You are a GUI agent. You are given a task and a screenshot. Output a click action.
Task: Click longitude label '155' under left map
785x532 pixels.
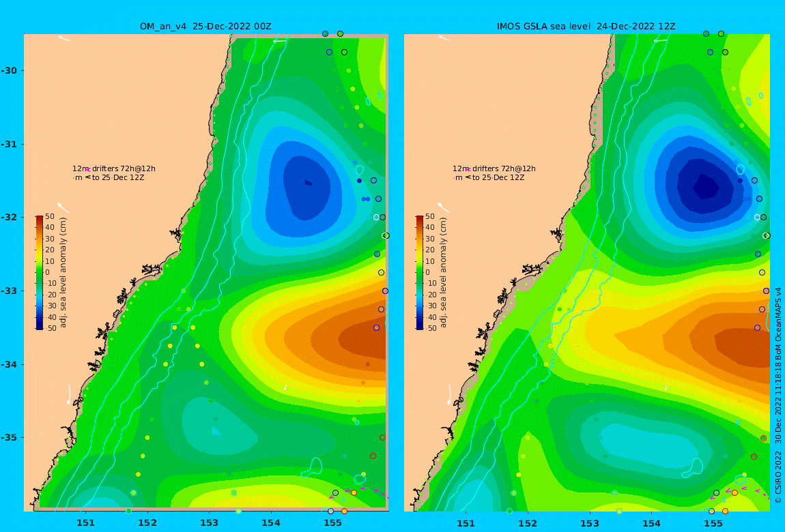point(332,523)
